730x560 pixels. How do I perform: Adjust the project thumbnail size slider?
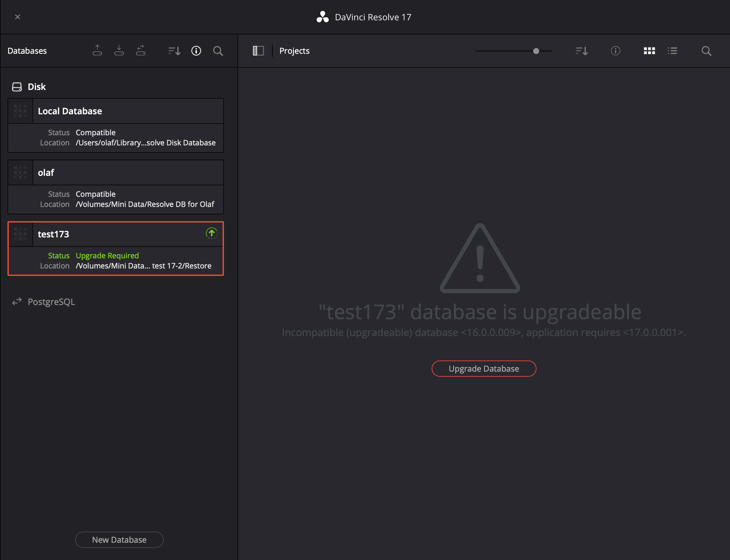[x=536, y=51]
